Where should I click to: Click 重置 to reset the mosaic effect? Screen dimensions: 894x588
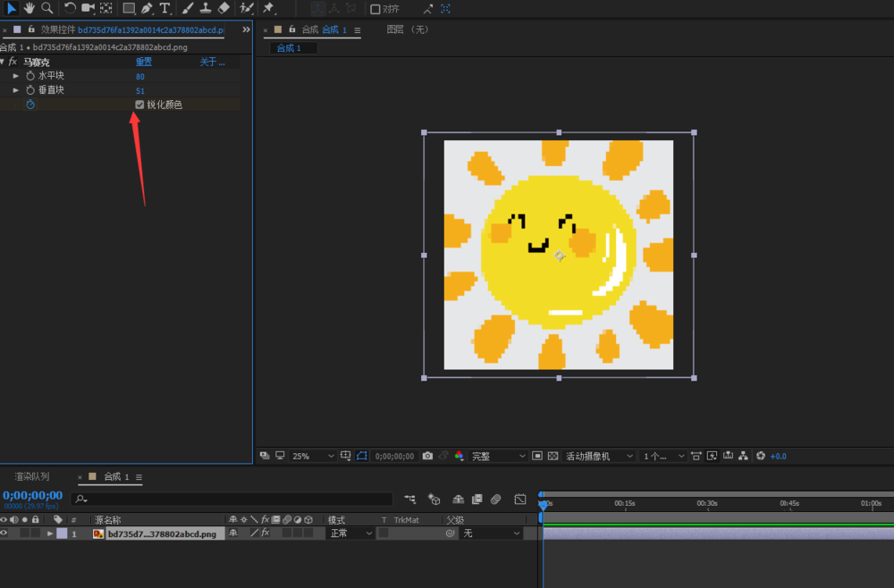coord(143,62)
